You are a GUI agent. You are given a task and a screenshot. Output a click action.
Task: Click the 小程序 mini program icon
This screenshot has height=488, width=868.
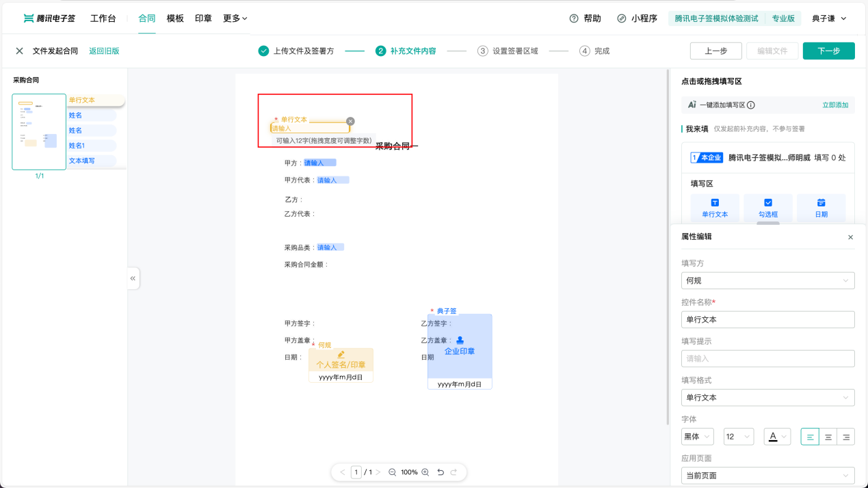(x=621, y=18)
